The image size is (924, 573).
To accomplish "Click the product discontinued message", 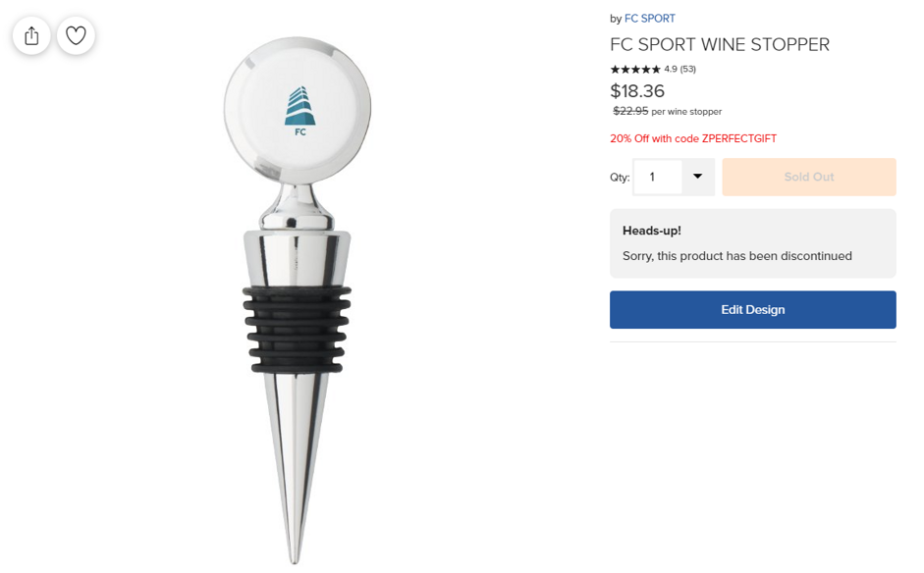I will 736,256.
